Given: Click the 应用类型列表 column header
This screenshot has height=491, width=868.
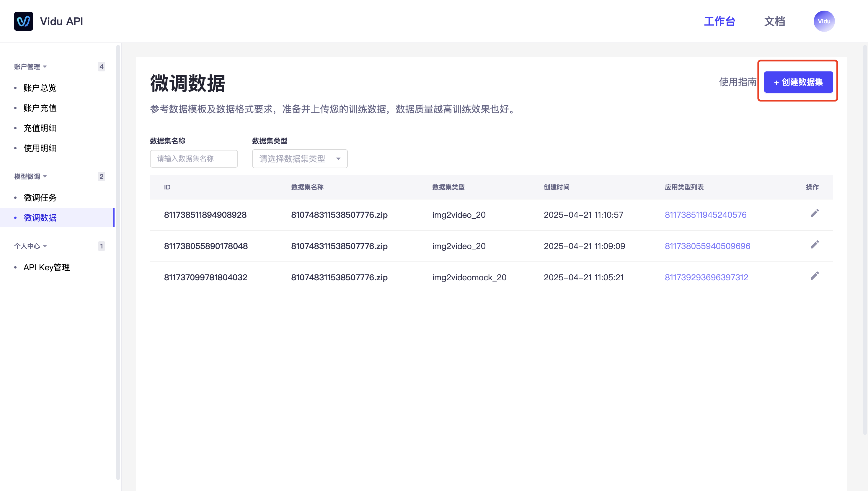Looking at the screenshot, I should (x=684, y=187).
